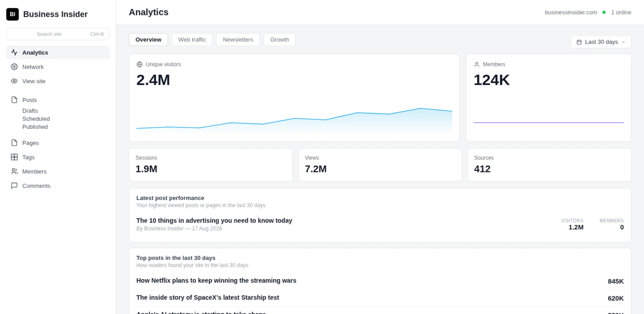Click the Sources 412 card
The width and height of the screenshot is (644, 314).
pos(549,165)
